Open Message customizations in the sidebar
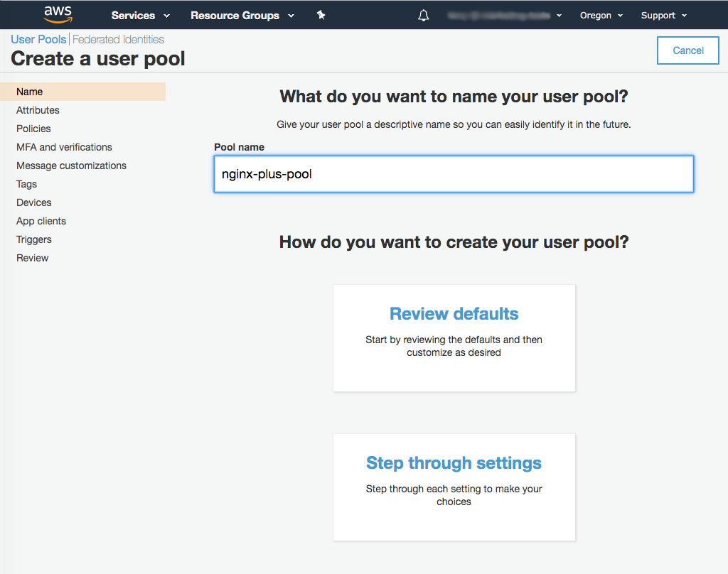This screenshot has height=574, width=728. (x=71, y=166)
